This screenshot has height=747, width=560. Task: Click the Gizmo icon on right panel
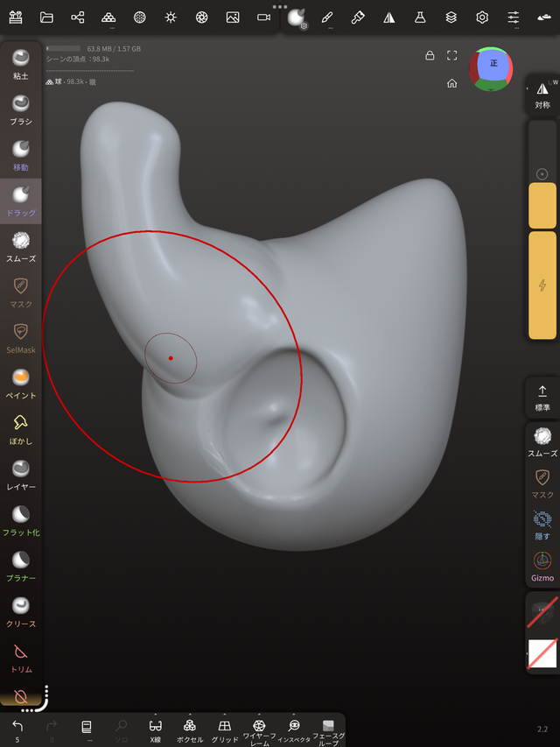coord(542,565)
